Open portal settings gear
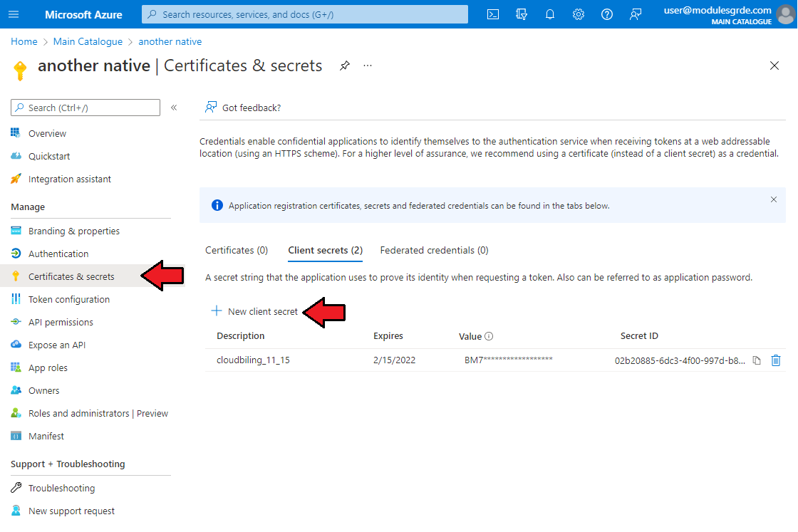 (x=578, y=14)
